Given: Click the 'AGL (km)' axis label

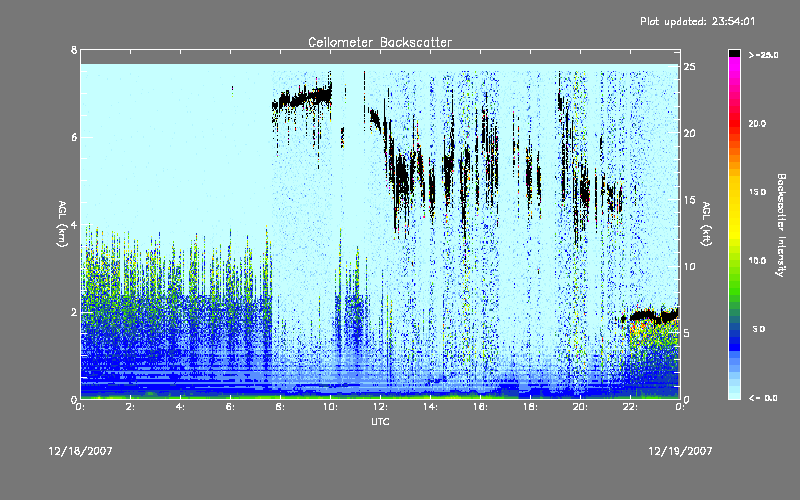Looking at the screenshot, I should (63, 224).
